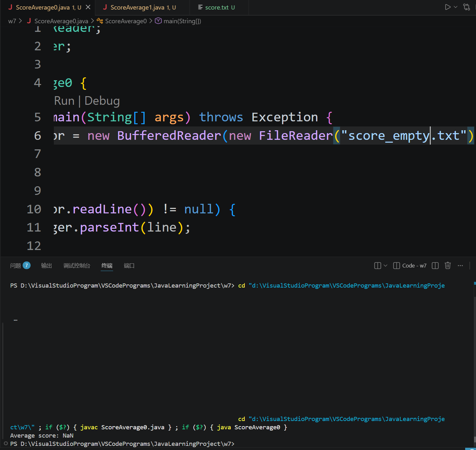
Task: Open the run options dropdown arrow
Action: (456, 7)
